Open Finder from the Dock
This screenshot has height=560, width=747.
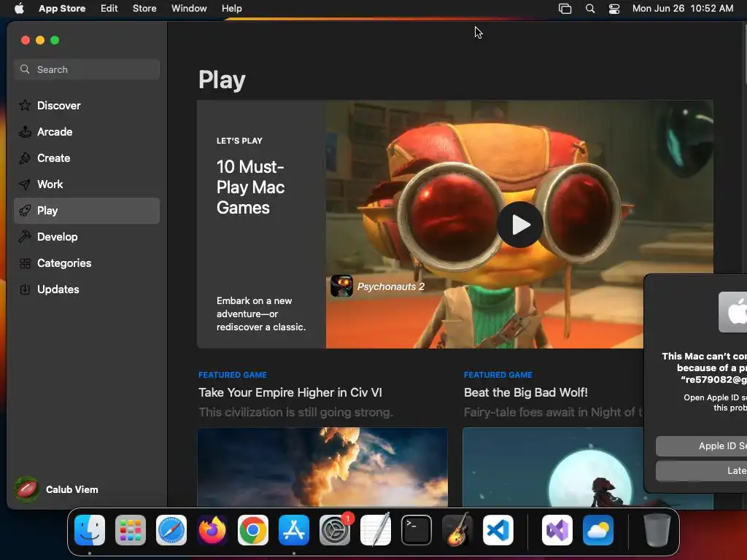pos(90,530)
